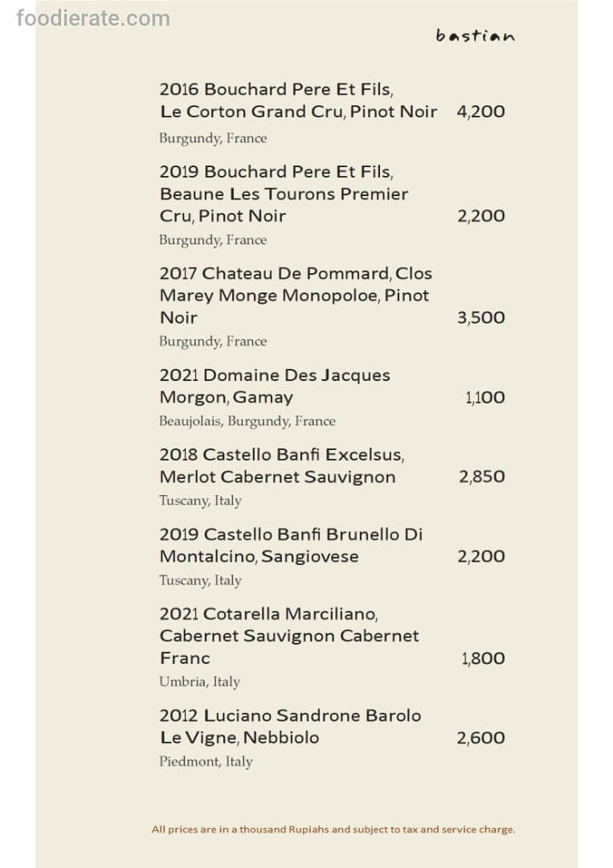Select the 2021 Domaine Des Jacques Morgon

(x=274, y=386)
